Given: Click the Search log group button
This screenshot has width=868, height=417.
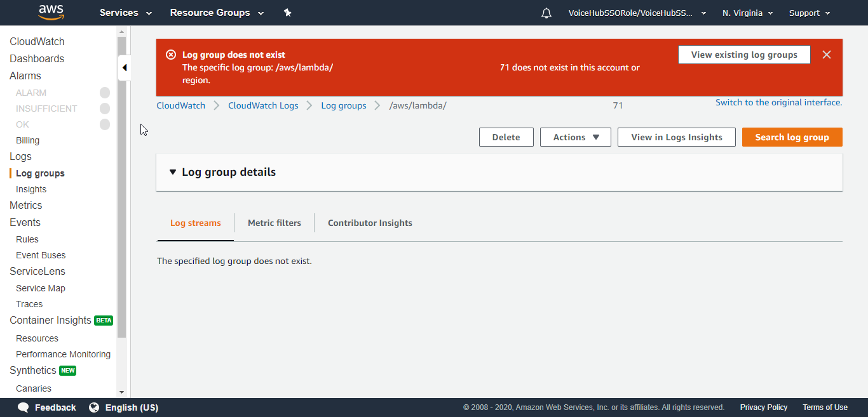Looking at the screenshot, I should coord(792,137).
